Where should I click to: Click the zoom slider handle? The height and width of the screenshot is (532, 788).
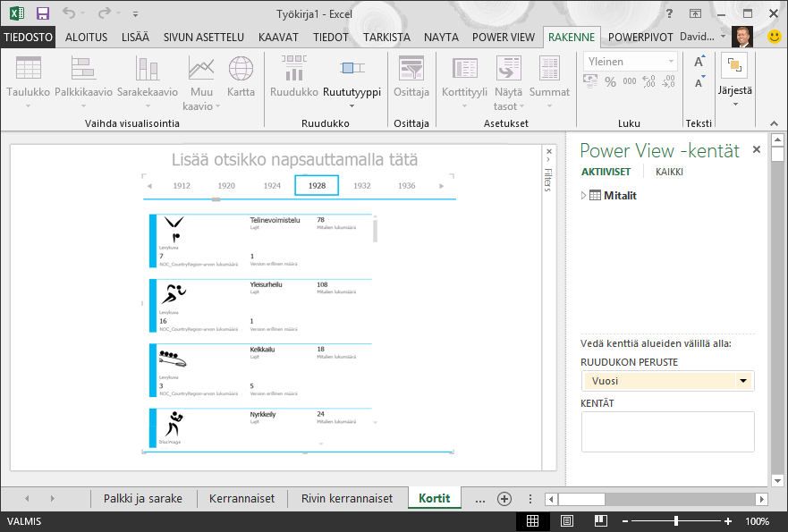pos(676,521)
